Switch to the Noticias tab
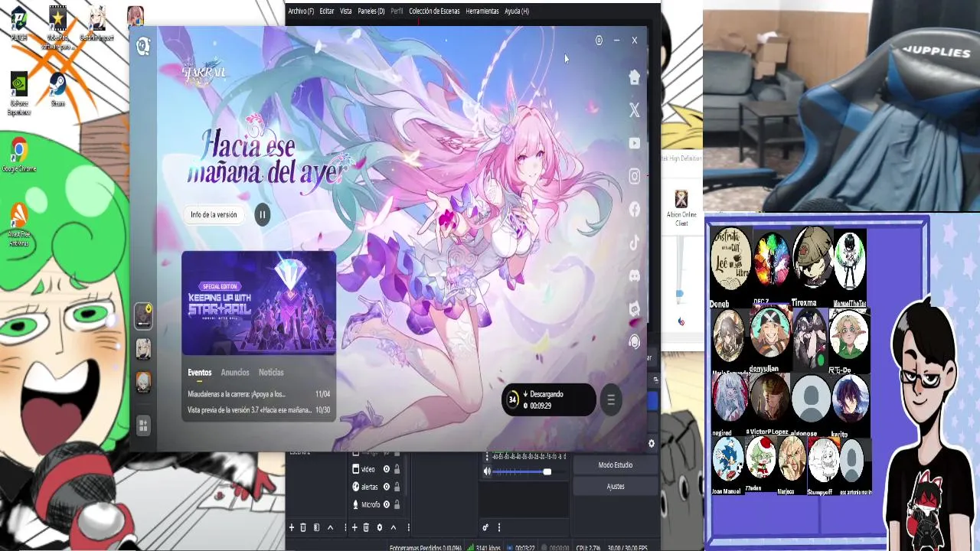 (271, 373)
